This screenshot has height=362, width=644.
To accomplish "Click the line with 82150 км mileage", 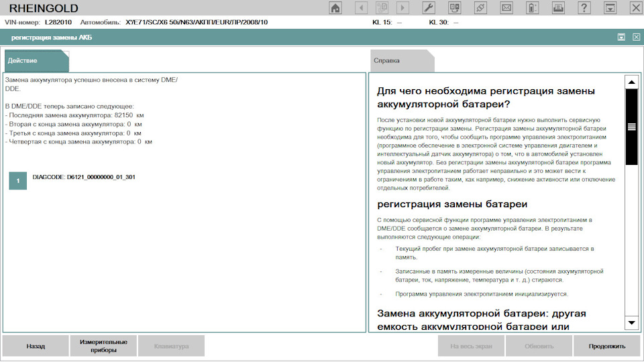I will pyautogui.click(x=74, y=115).
